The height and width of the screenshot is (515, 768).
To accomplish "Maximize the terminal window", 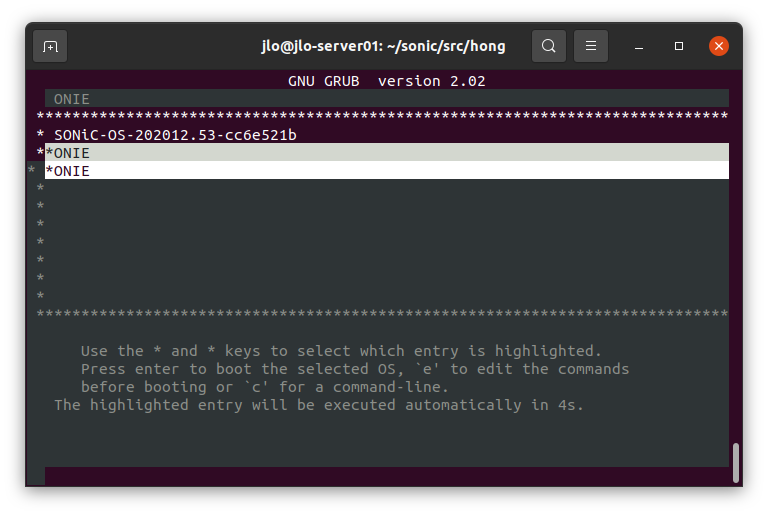I will (x=679, y=46).
